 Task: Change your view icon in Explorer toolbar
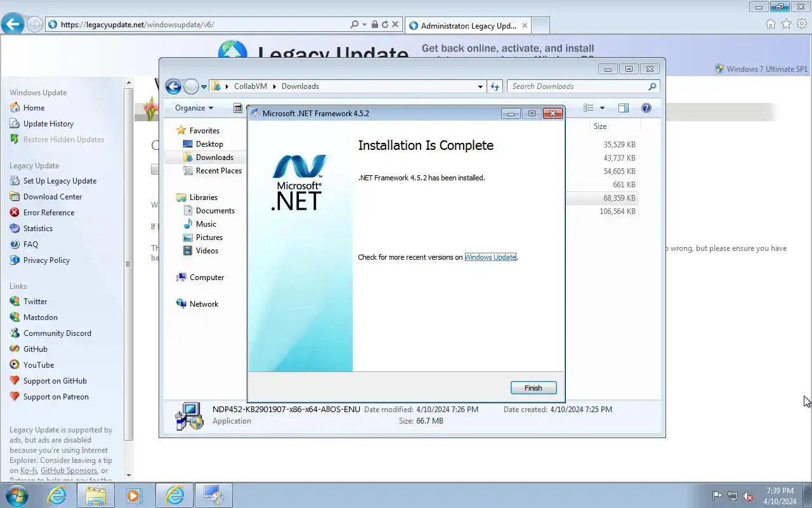[x=589, y=108]
